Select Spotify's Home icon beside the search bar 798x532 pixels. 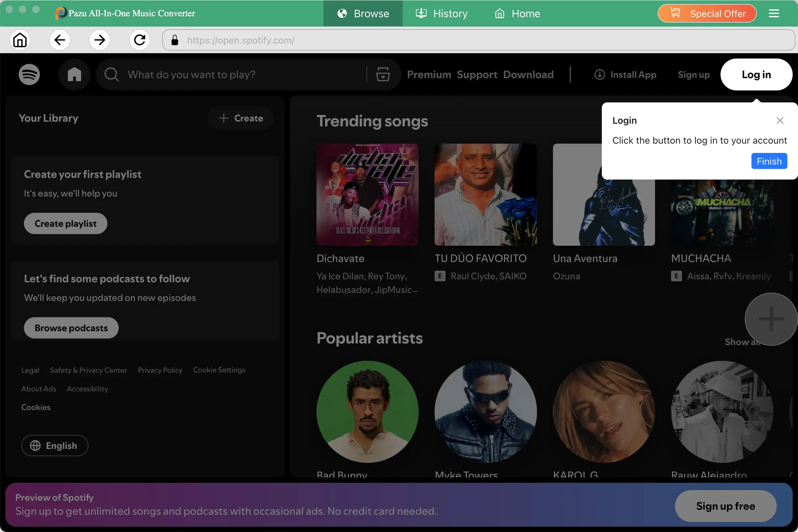pyautogui.click(x=74, y=74)
